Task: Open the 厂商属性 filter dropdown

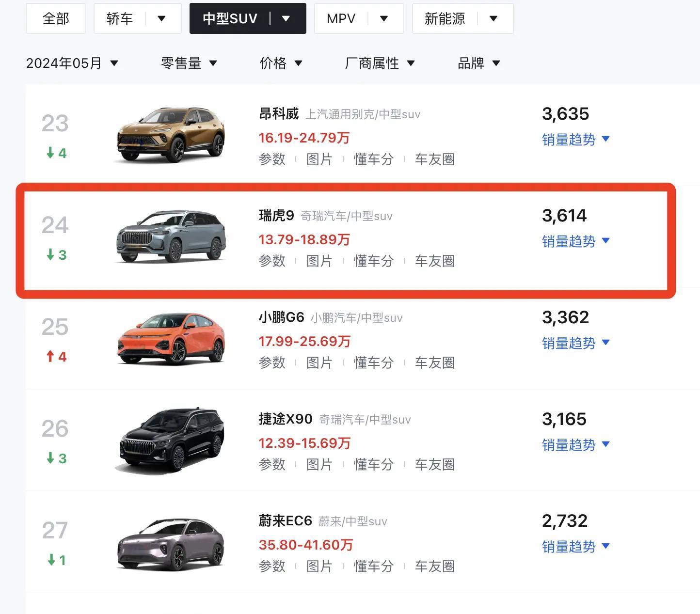Action: 380,63
